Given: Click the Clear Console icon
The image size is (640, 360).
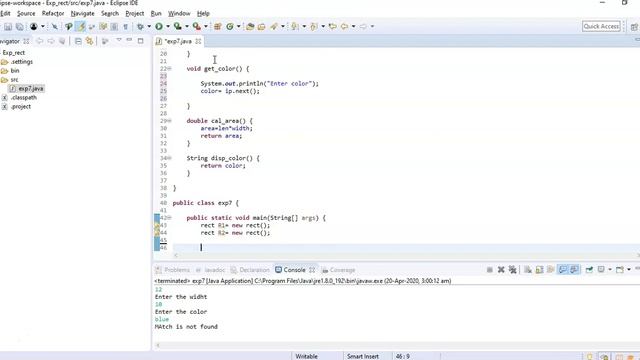Looking at the screenshot, I should (528, 270).
